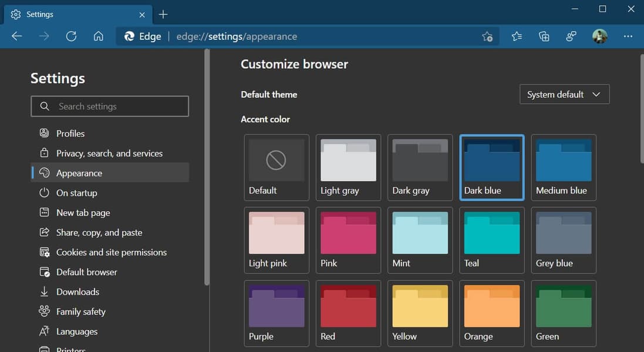Open the Collections icon in the toolbar
644x352 pixels.
coord(544,36)
